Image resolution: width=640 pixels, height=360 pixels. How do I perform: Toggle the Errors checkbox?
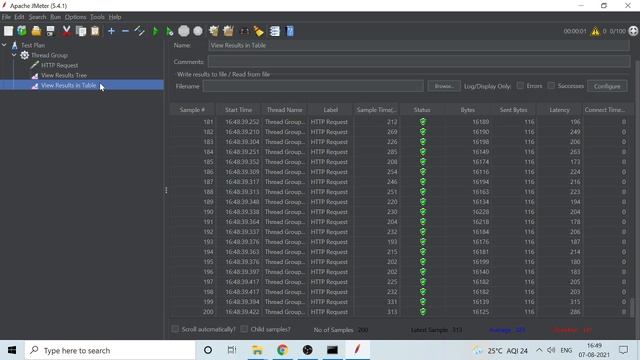(x=520, y=86)
